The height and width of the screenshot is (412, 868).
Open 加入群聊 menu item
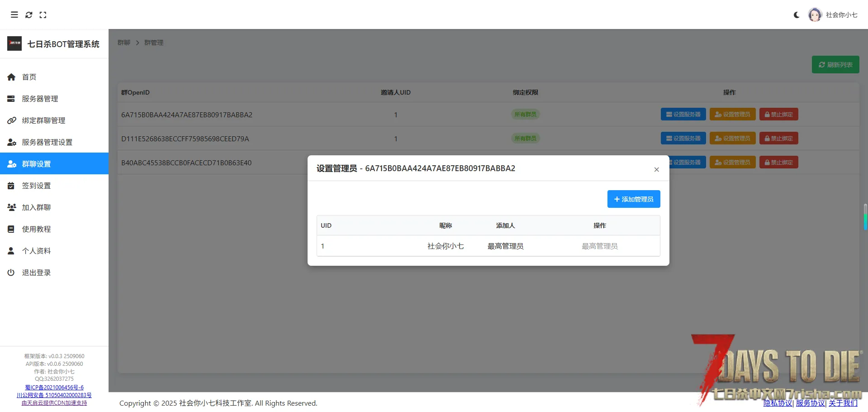click(x=54, y=207)
